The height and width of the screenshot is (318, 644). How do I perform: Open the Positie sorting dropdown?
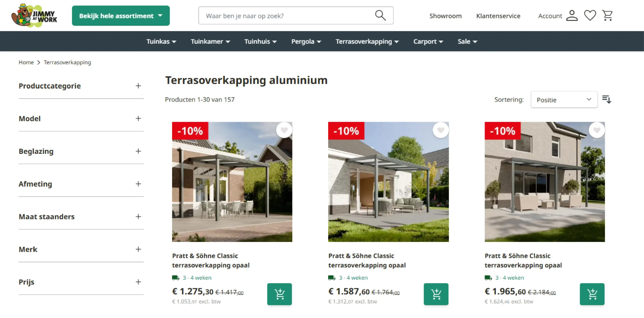[x=564, y=100]
